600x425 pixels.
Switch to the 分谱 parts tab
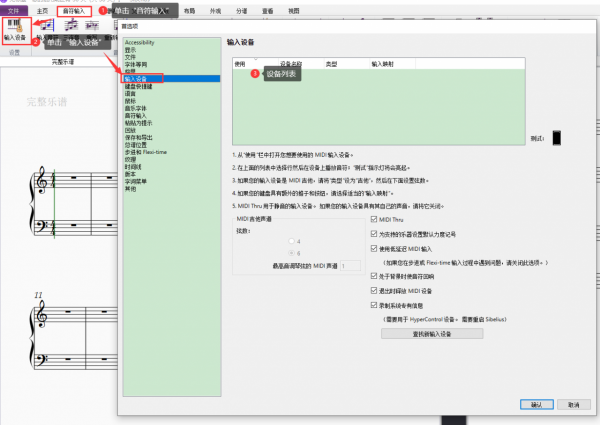pyautogui.click(x=241, y=11)
